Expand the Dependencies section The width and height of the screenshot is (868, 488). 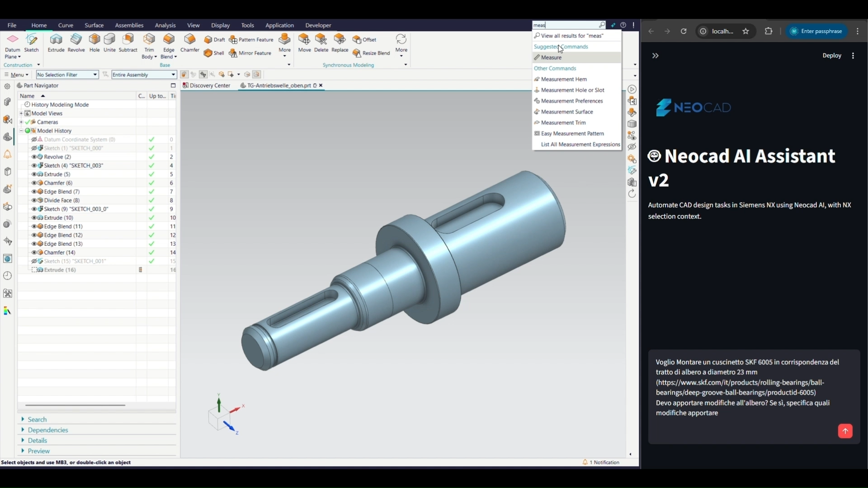click(47, 430)
